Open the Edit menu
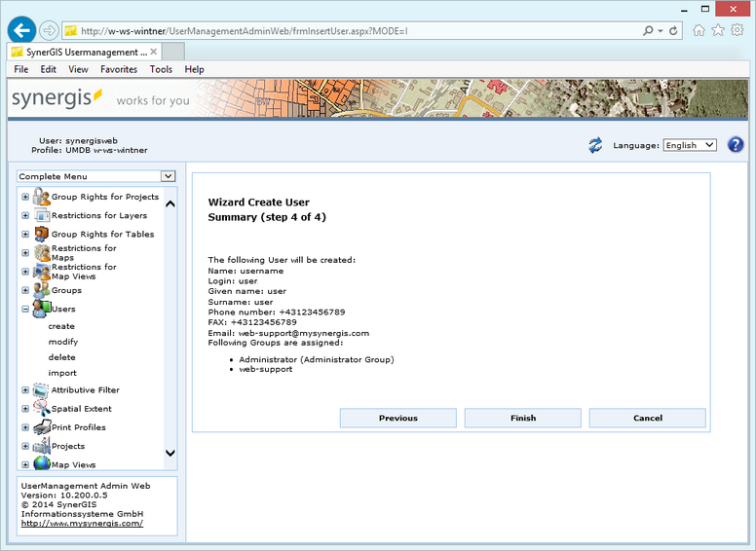The height and width of the screenshot is (551, 756). pos(48,69)
